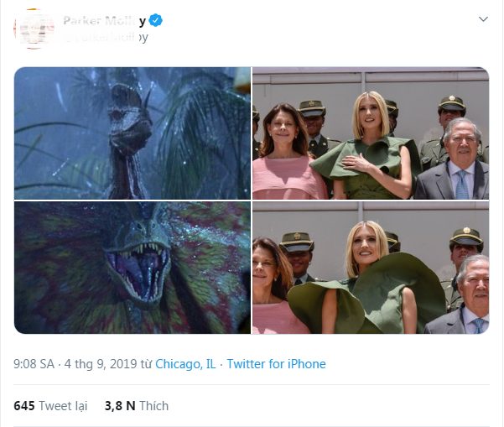View the 3,8 N likes count
504x427 pixels.
[x=120, y=406]
